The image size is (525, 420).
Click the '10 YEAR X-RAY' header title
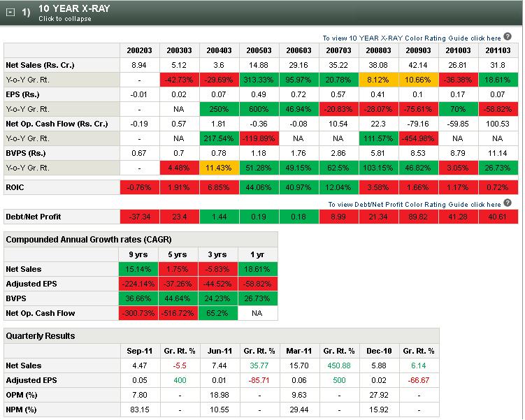click(x=73, y=8)
